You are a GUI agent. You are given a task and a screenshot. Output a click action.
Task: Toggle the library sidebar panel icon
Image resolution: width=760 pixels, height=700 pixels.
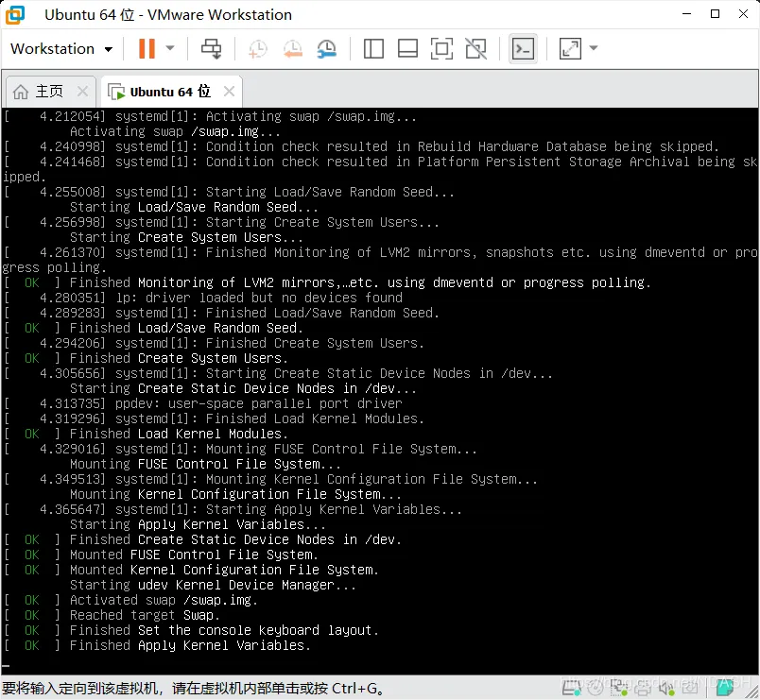coord(373,48)
